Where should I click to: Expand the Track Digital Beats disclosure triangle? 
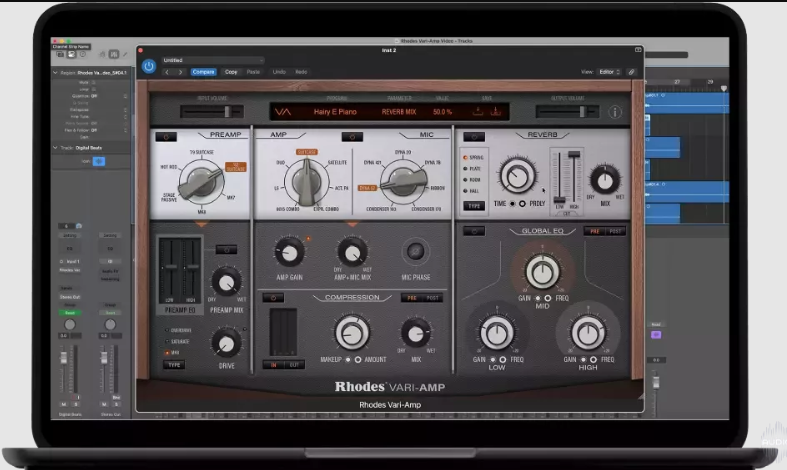[x=56, y=147]
